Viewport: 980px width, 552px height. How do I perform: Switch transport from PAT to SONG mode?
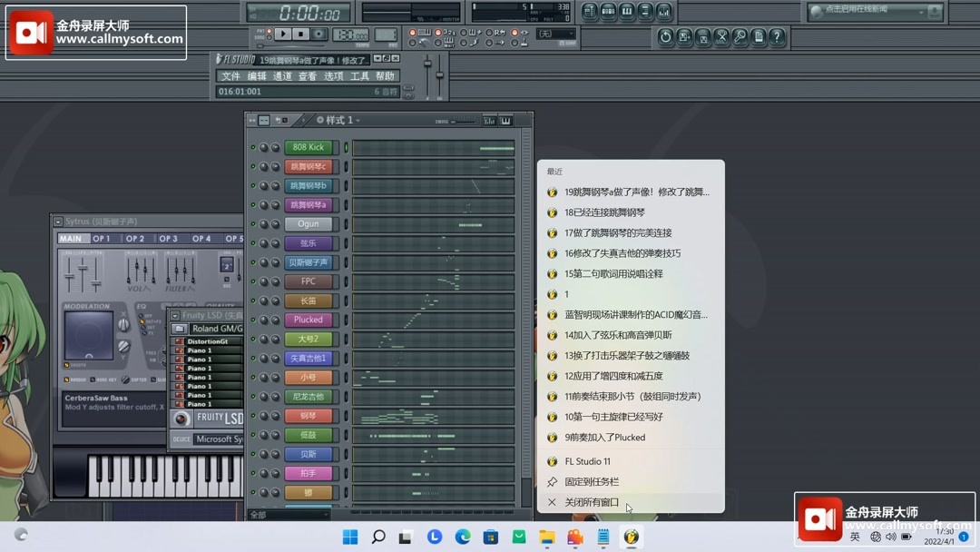[x=268, y=38]
